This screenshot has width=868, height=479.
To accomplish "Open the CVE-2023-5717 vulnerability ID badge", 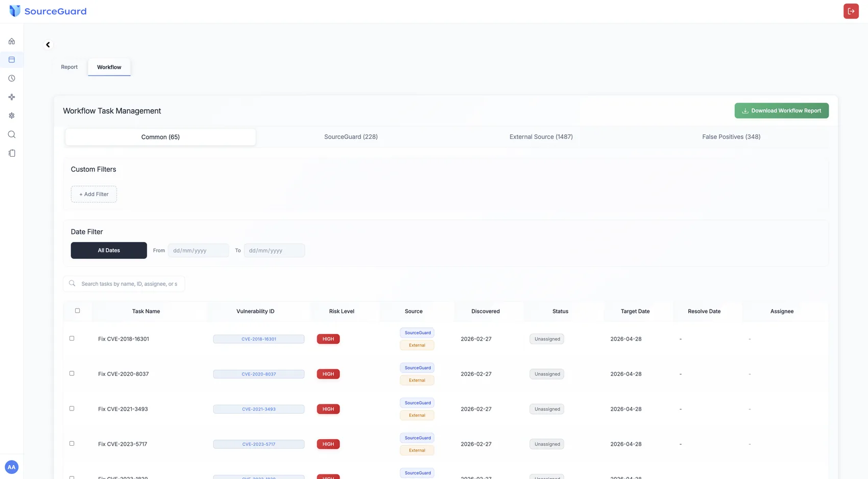I will [x=259, y=444].
